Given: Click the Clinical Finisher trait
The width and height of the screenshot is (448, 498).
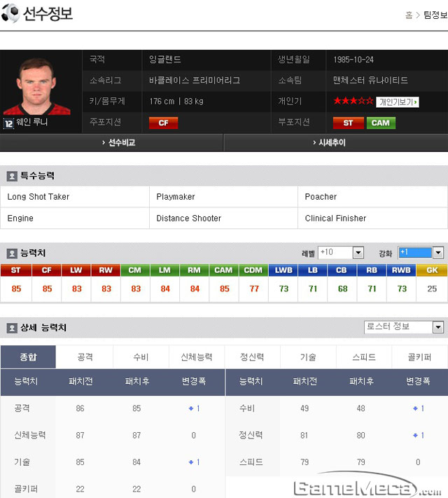Looking at the screenshot, I should point(335,219).
